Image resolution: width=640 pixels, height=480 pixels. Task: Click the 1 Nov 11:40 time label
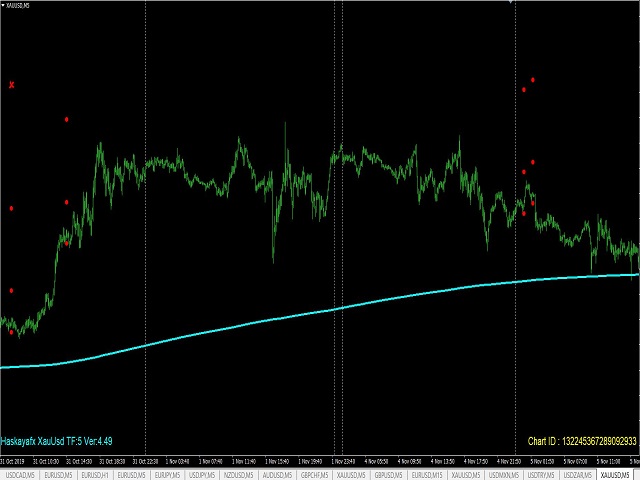[244, 462]
